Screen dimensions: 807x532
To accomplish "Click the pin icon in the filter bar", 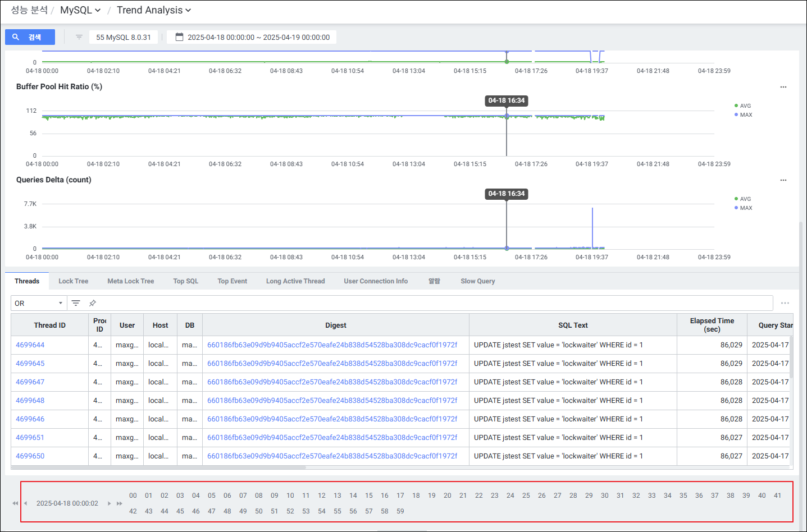I will (x=93, y=303).
